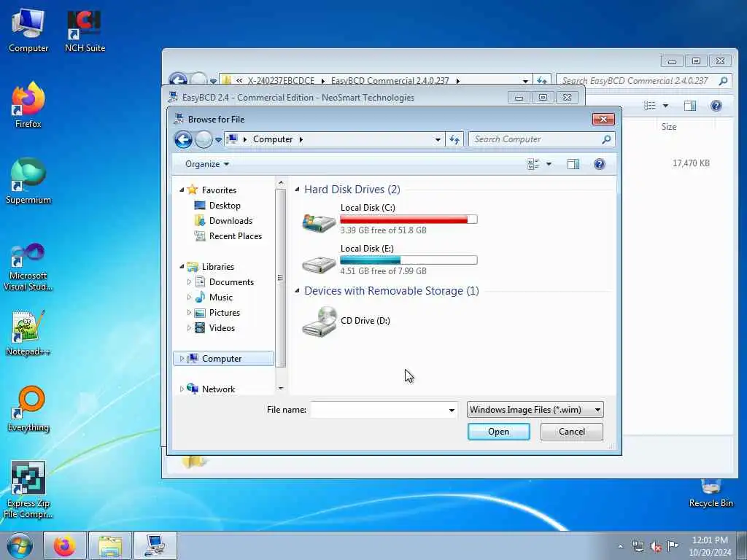
Task: Change the view icon in the Browse dialog
Action: click(533, 164)
